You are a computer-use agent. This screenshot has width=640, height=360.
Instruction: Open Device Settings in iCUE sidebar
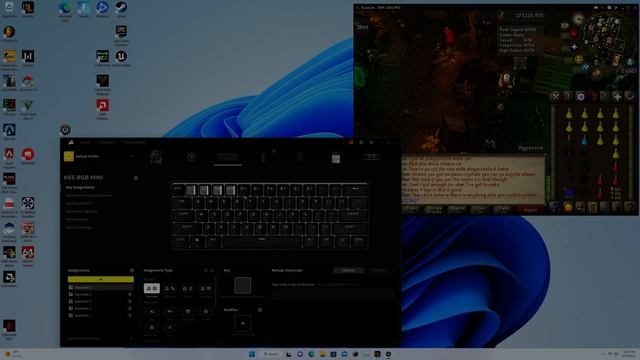(x=78, y=227)
